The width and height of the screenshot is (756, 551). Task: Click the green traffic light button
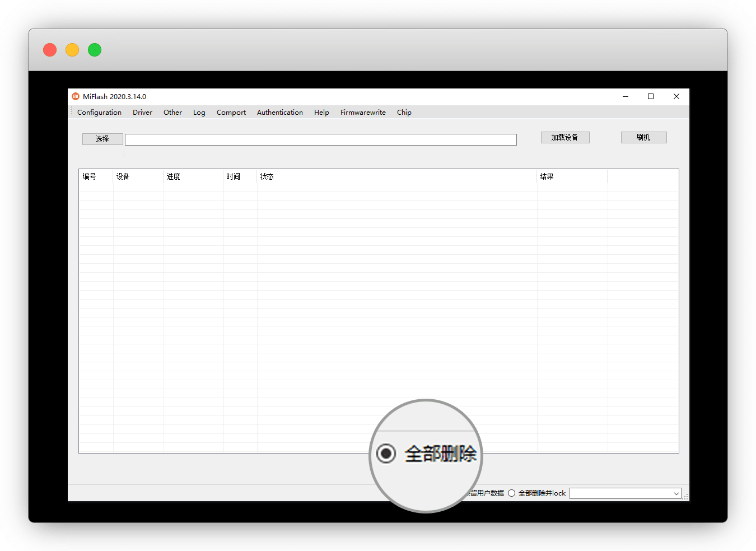click(x=95, y=50)
